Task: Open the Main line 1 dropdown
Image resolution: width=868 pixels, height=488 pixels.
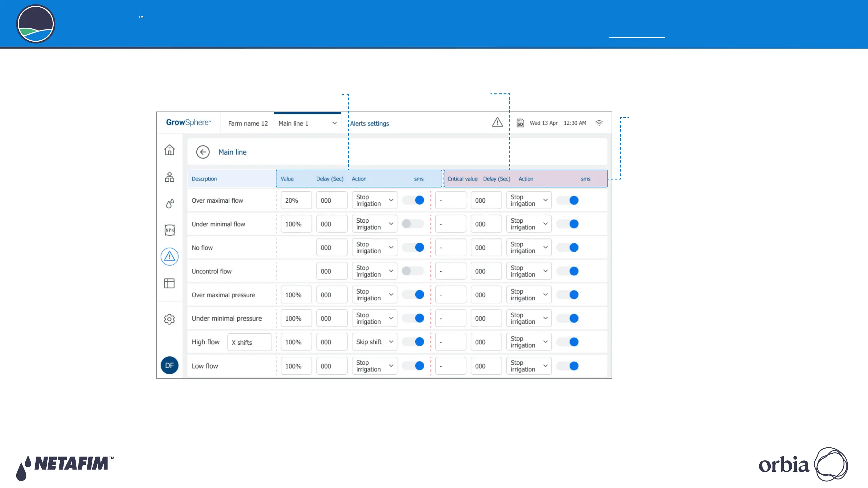Action: coord(307,123)
